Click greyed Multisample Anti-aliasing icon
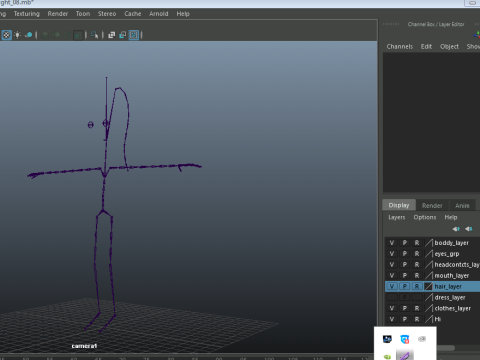 coord(67,35)
